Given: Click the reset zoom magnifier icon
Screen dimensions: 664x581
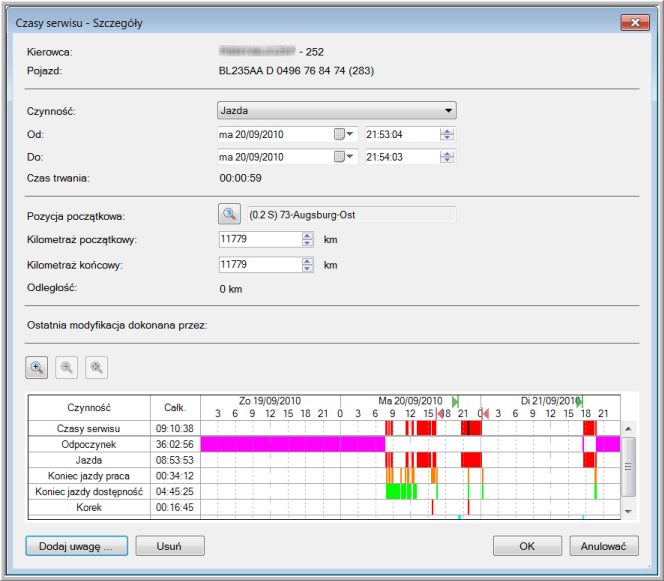Looking at the screenshot, I should click(96, 367).
